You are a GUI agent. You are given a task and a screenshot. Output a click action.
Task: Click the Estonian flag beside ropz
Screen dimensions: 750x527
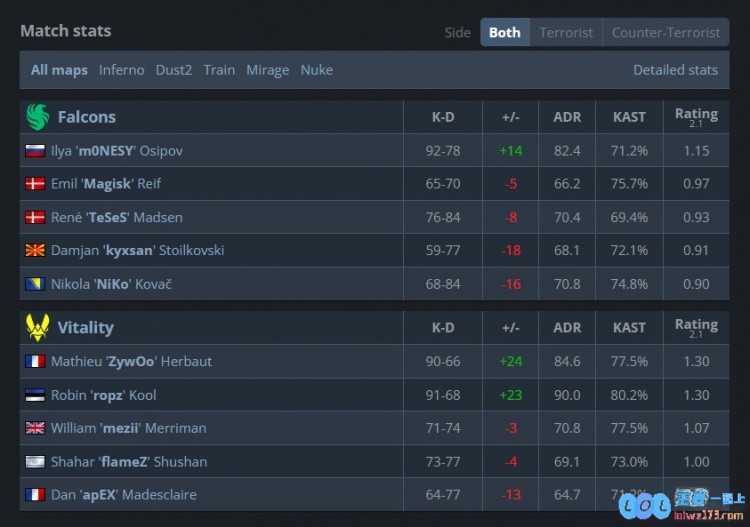[35, 395]
